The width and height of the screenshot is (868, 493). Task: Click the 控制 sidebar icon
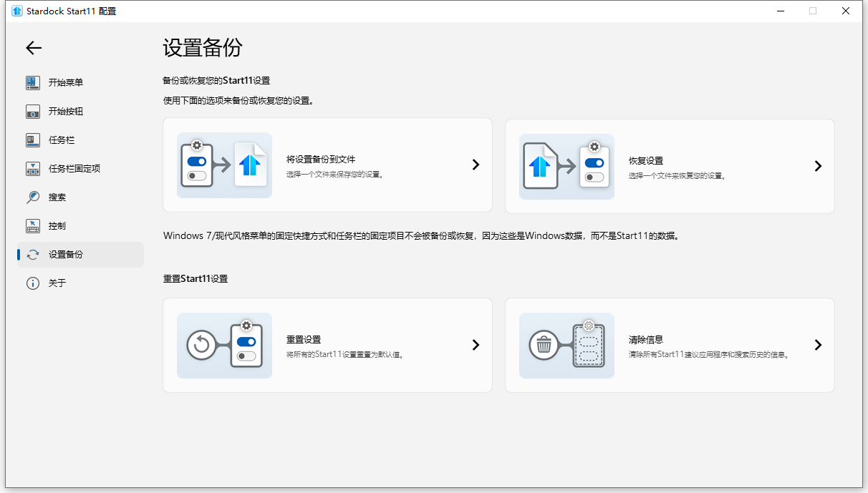click(x=33, y=225)
